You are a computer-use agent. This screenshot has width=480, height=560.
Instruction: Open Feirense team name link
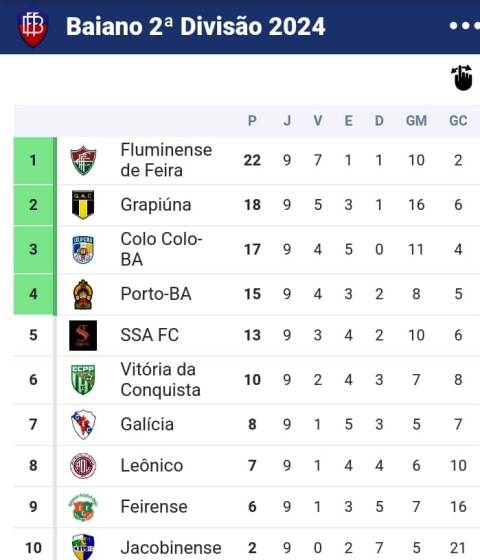coord(154,507)
